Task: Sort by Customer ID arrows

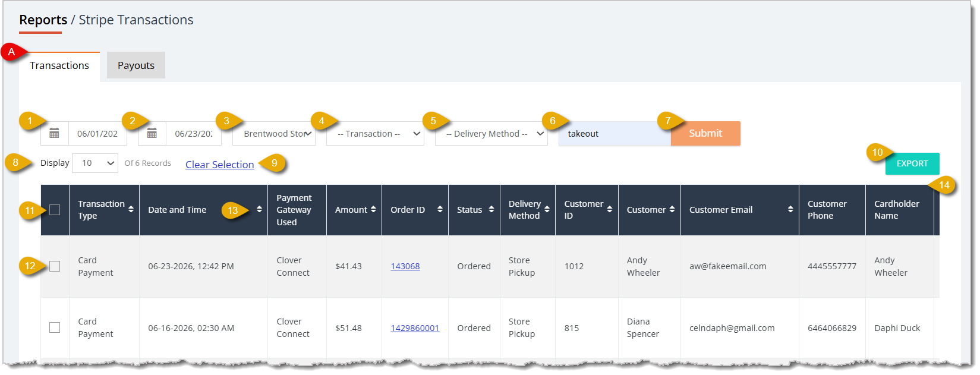Action: coord(610,209)
